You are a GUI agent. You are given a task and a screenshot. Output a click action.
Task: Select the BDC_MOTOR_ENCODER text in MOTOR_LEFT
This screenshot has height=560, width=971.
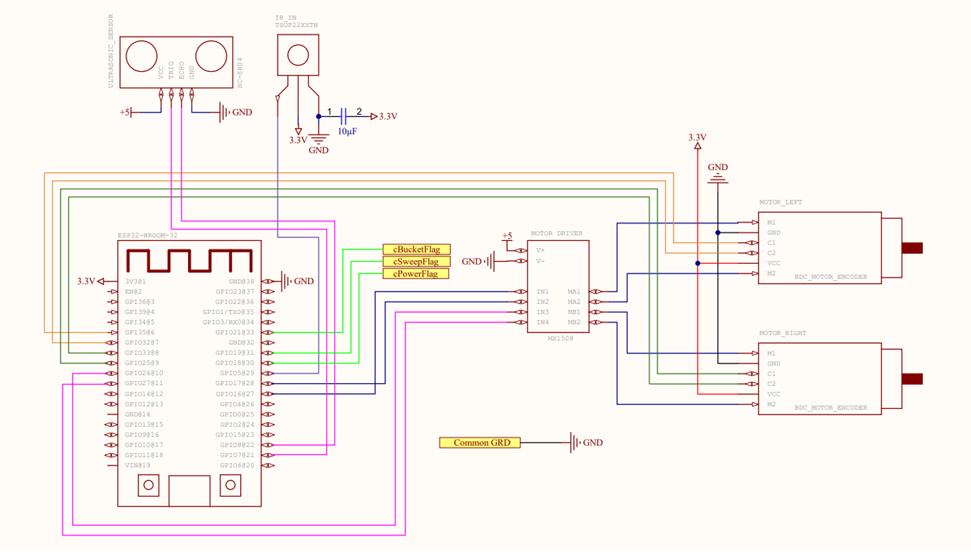830,277
